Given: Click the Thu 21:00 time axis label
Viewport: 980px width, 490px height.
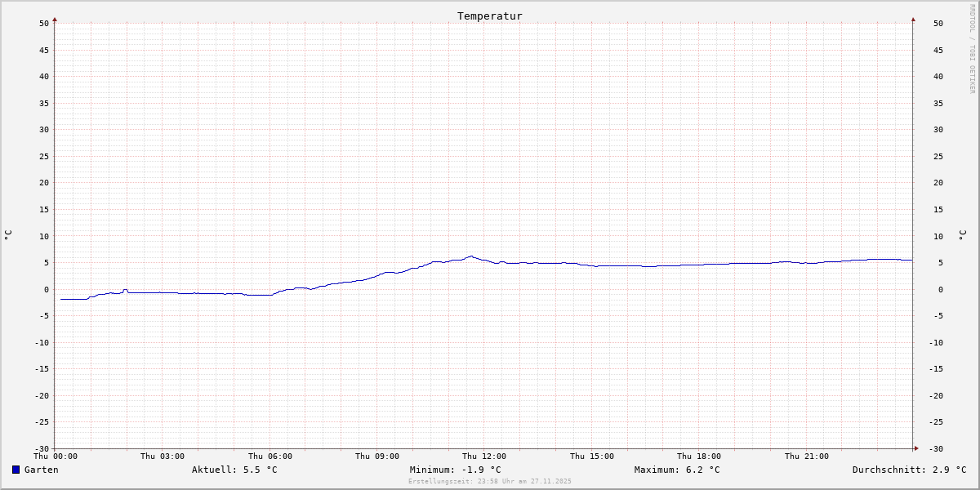Looking at the screenshot, I should pyautogui.click(x=807, y=457).
